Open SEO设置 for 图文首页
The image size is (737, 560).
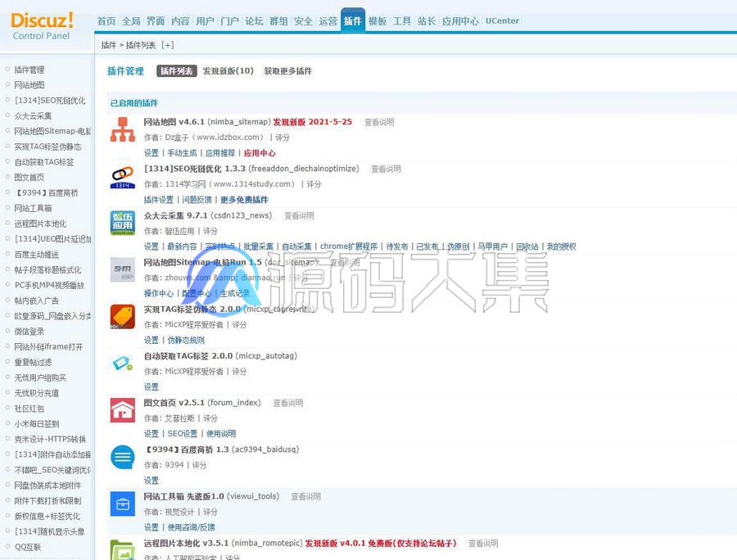[183, 434]
